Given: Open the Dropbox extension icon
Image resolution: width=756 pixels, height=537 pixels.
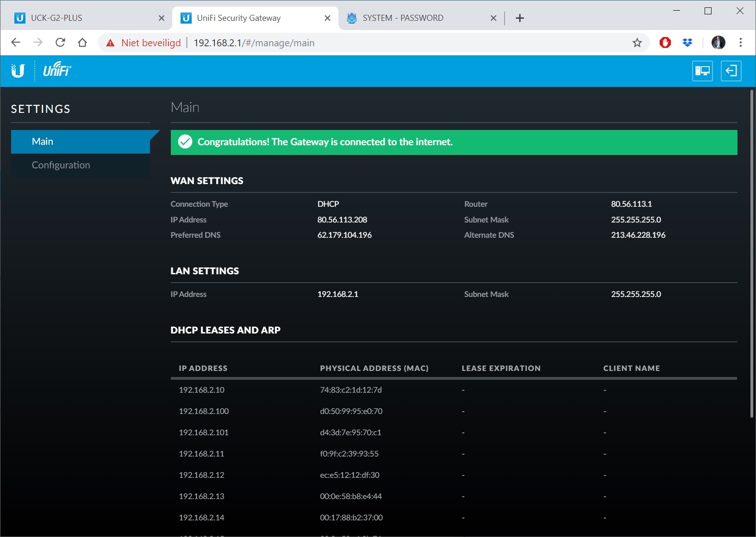Looking at the screenshot, I should click(687, 43).
